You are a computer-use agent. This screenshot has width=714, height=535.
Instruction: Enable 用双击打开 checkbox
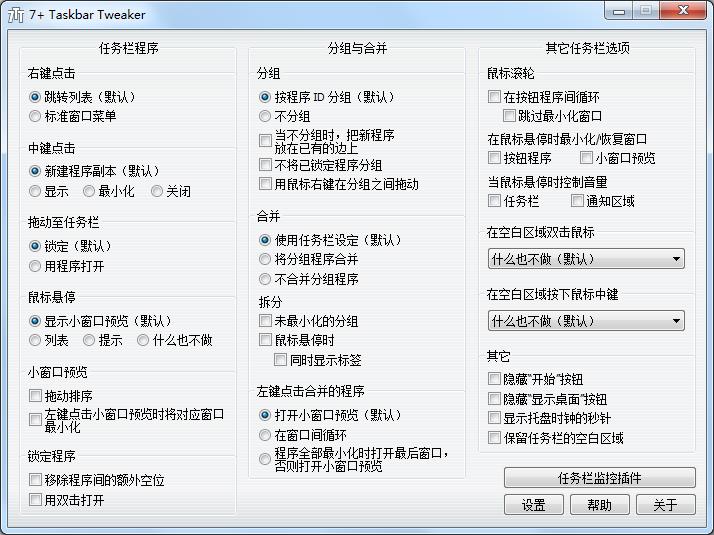pos(36,500)
